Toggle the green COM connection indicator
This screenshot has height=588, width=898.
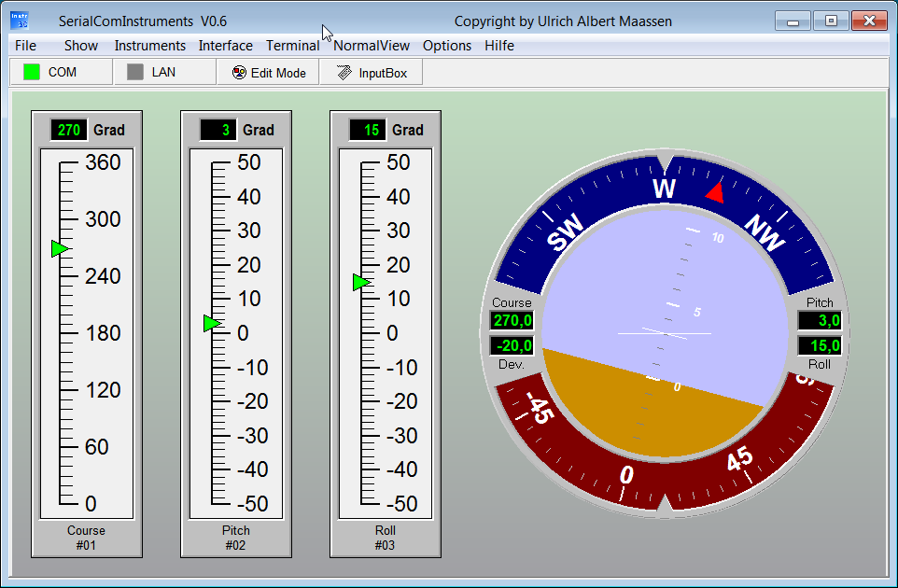click(32, 72)
